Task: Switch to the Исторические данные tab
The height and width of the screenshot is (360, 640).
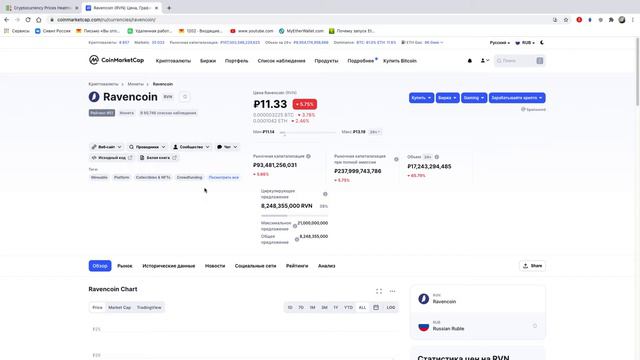Action: (169, 266)
